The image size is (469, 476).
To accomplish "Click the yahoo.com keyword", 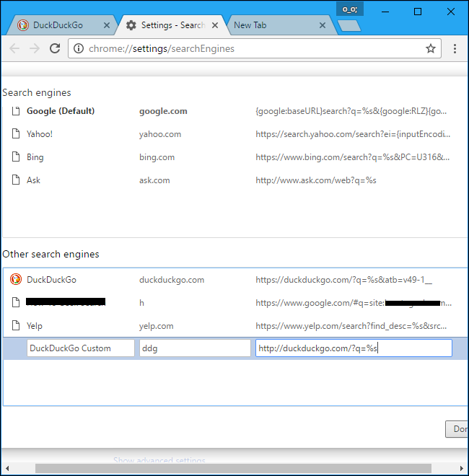I will tap(160, 134).
